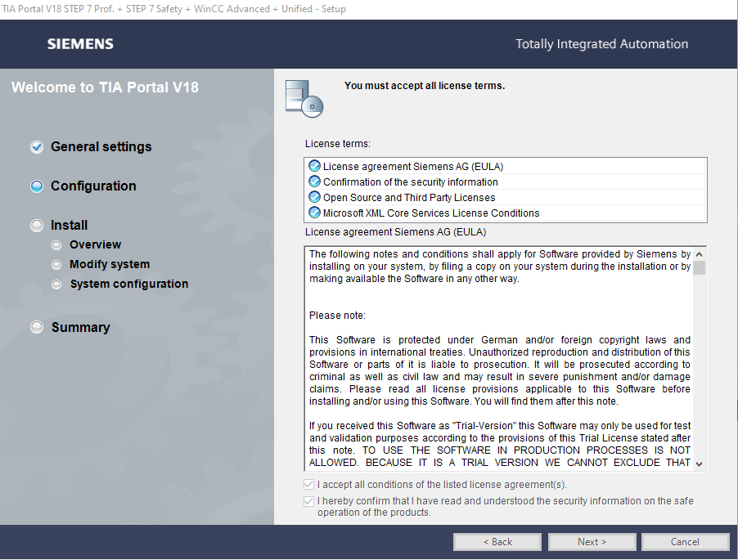738x560 pixels.
Task: Toggle security information confirmation checkbox
Action: click(x=308, y=501)
